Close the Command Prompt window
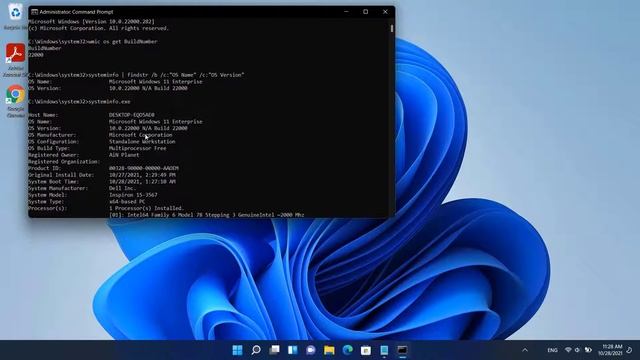Screen dimensions: 640x360 point(385,12)
